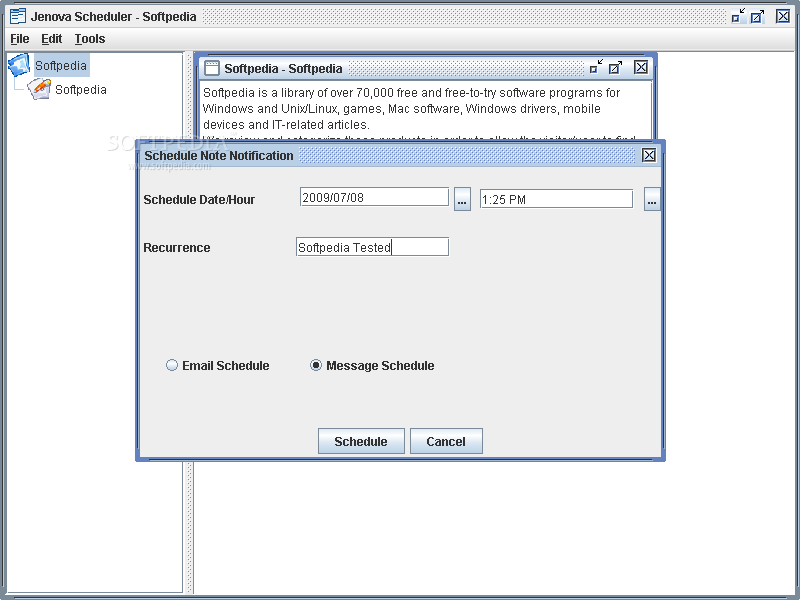Minimize the Jenova Scheduler main window
800x600 pixels.
[738, 16]
